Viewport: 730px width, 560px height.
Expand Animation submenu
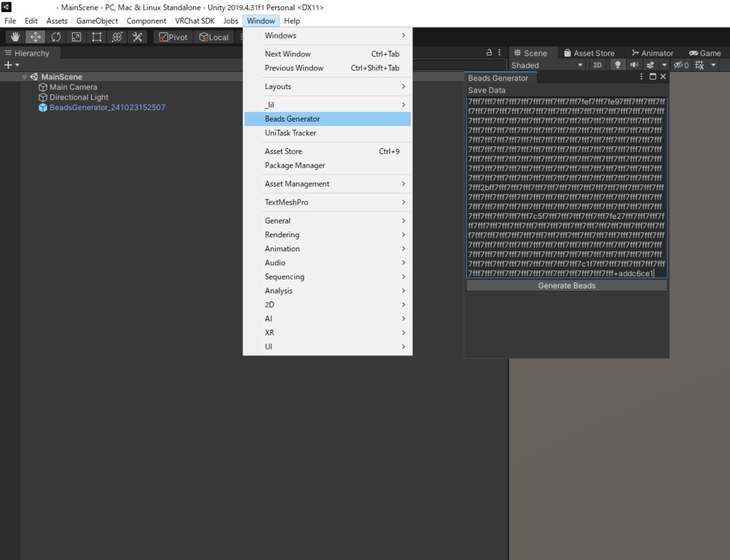[x=328, y=249]
